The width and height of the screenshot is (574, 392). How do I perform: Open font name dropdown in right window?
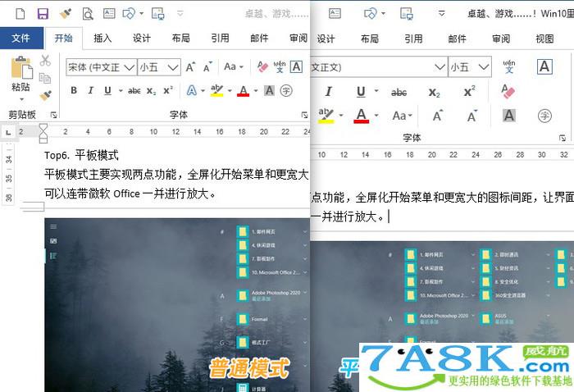[x=440, y=67]
